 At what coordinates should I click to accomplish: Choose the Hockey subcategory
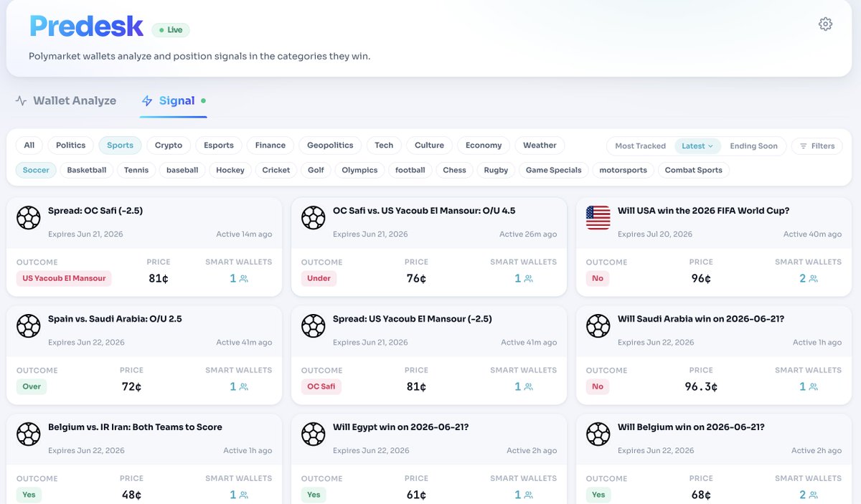pos(230,171)
